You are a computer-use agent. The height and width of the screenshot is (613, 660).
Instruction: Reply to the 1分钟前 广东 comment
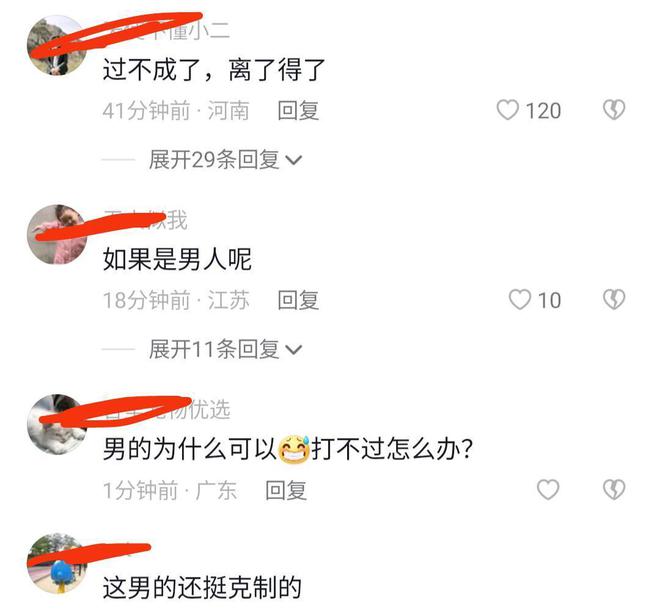[x=286, y=490]
